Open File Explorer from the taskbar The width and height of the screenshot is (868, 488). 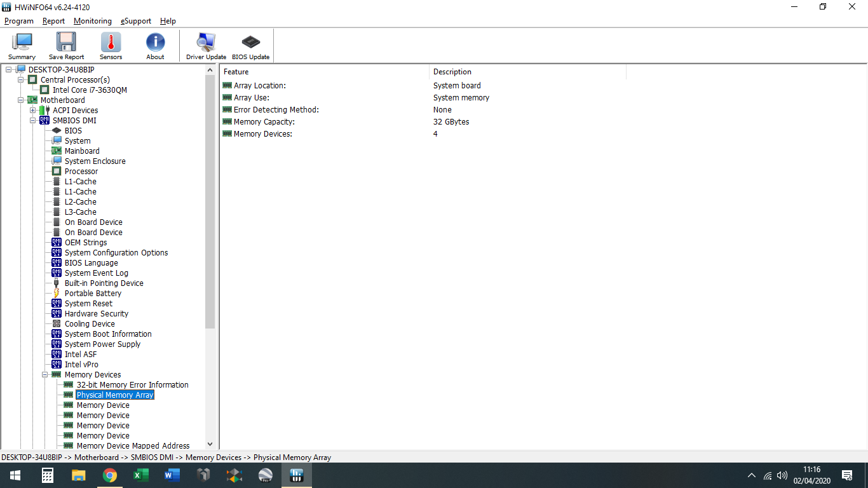pyautogui.click(x=79, y=475)
